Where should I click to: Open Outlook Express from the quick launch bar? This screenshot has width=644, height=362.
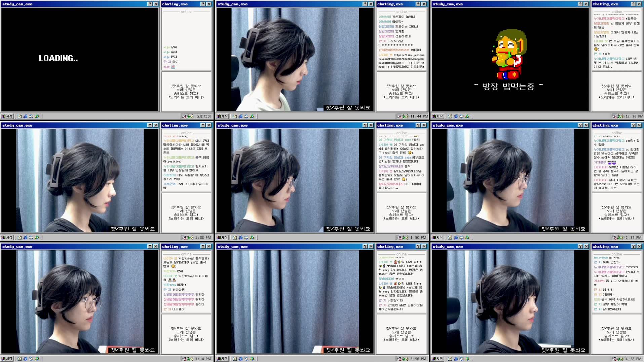[x=31, y=116]
